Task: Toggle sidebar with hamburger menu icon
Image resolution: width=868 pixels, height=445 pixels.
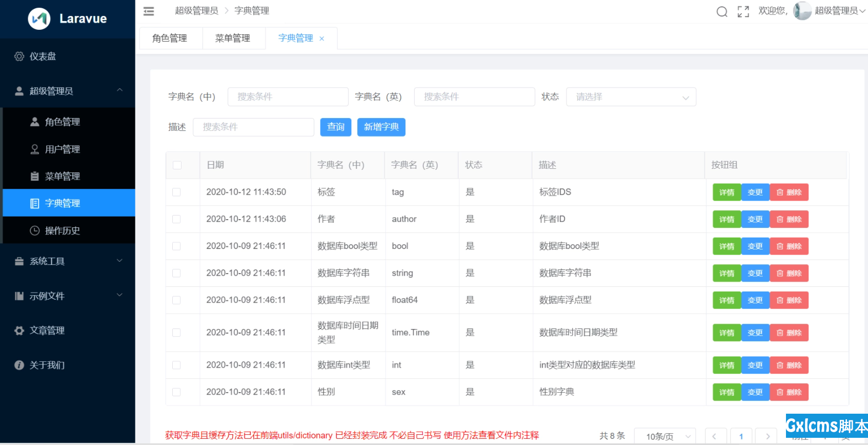Action: 149,11
